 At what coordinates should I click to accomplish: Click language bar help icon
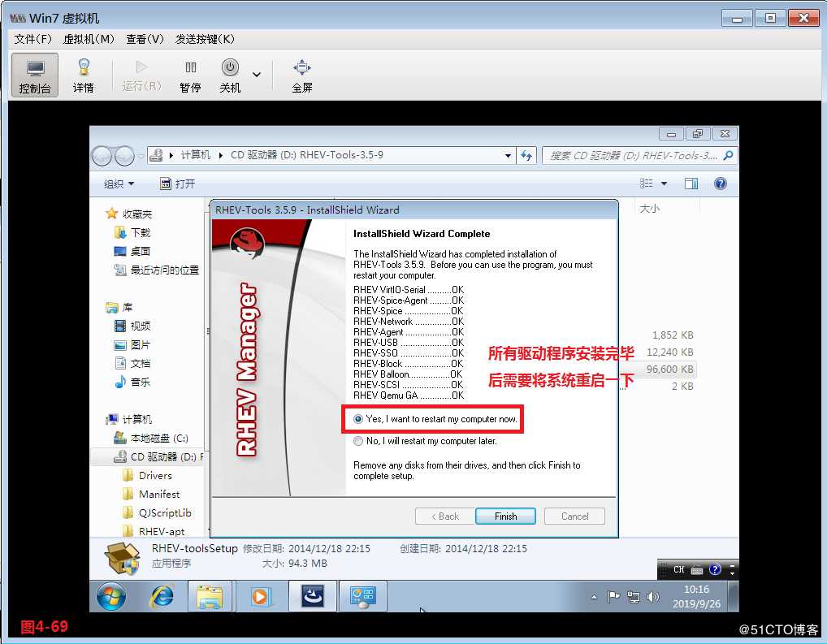coord(715,569)
